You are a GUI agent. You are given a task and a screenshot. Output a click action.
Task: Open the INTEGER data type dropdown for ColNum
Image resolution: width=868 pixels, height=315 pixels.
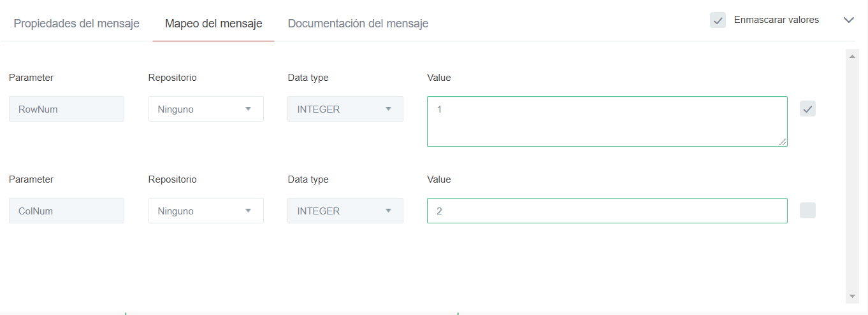(345, 211)
